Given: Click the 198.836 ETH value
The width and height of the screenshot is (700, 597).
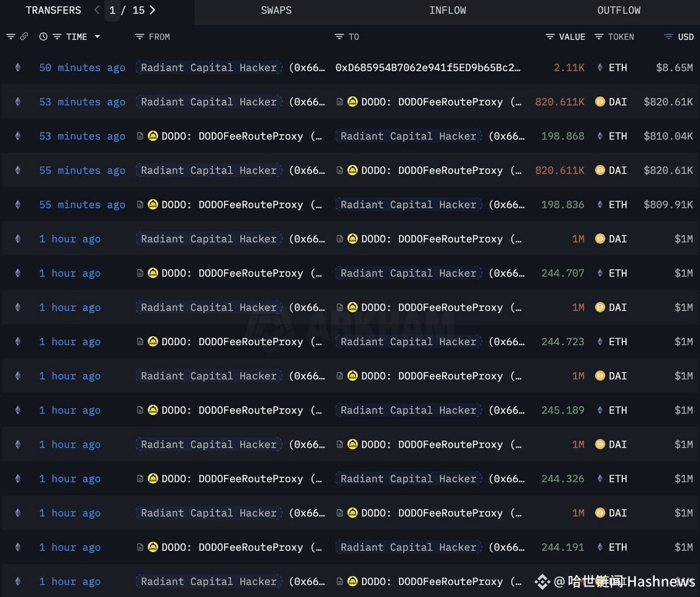Looking at the screenshot, I should click(562, 205).
